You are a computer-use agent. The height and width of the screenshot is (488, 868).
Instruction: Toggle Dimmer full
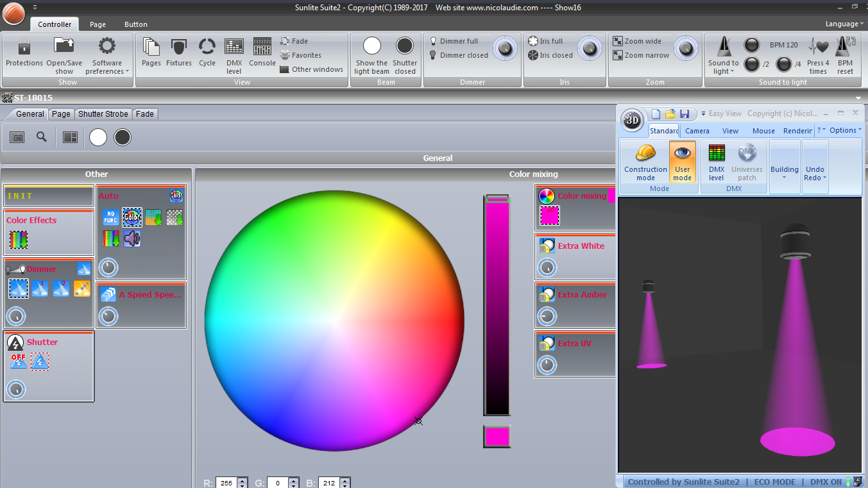point(454,41)
